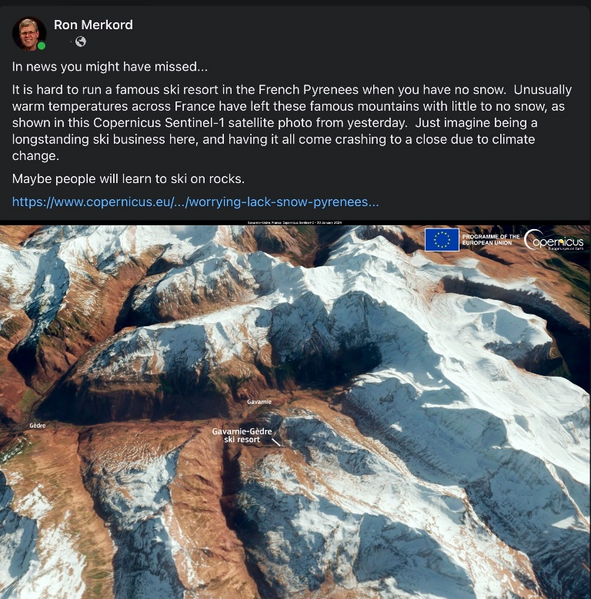591x599 pixels.
Task: Click the Gèdre place label
Action: pyautogui.click(x=37, y=426)
